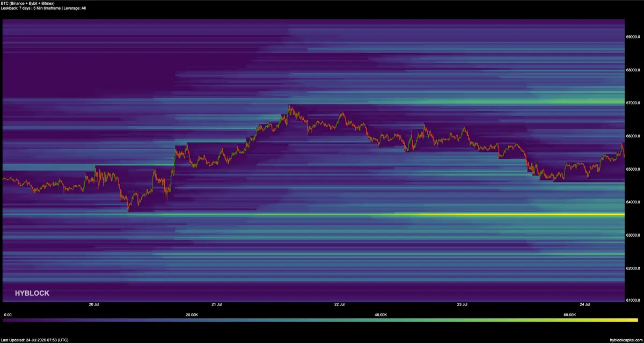
Task: Click the "23 Jul" date label
Action: (x=462, y=304)
